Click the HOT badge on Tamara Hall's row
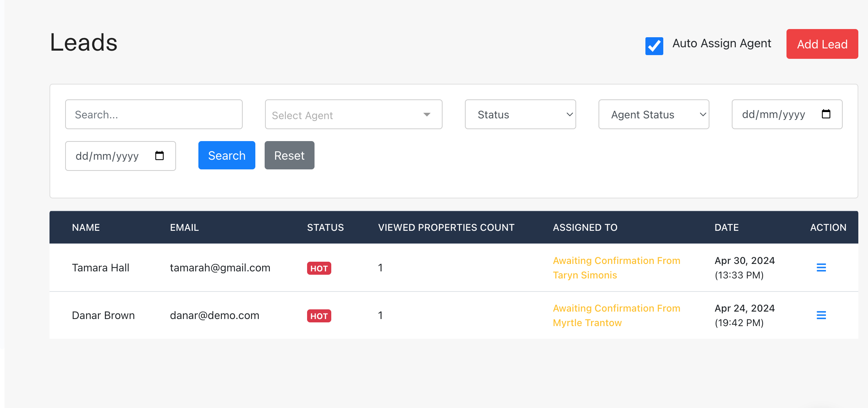 tap(319, 268)
